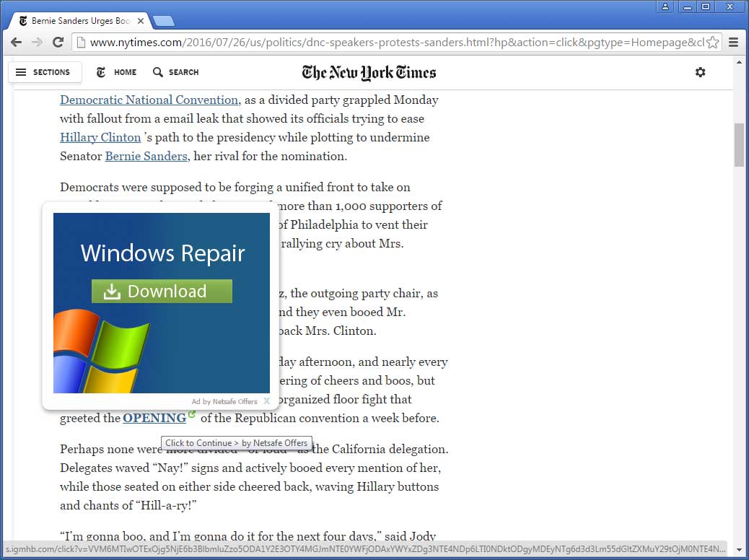Select the Bernie Sanders Urges browser tab
749x560 pixels.
click(x=80, y=21)
